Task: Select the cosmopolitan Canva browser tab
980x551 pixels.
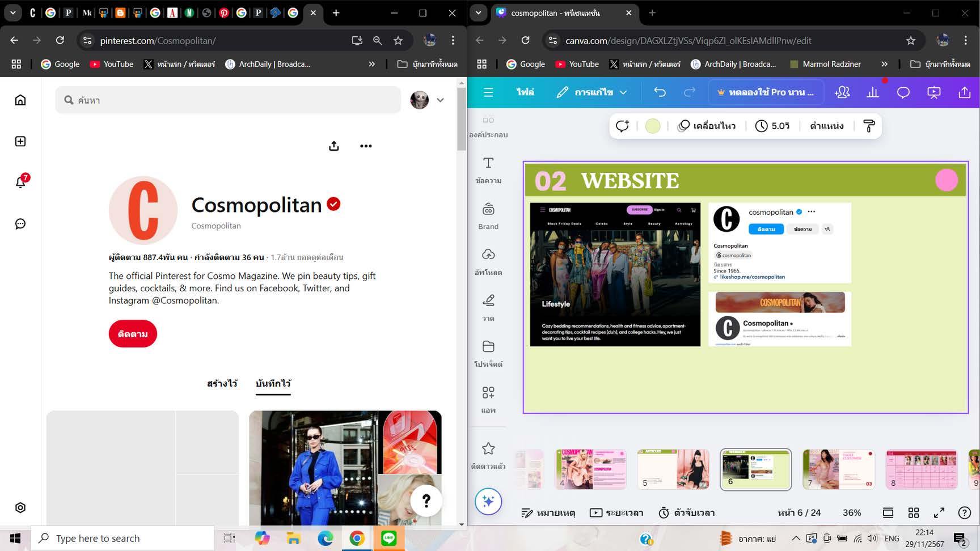Action: (x=564, y=13)
